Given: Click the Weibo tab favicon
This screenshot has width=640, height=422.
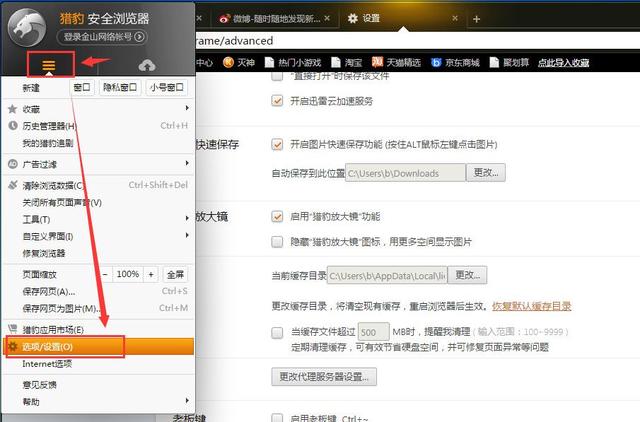Looking at the screenshot, I should (x=224, y=19).
